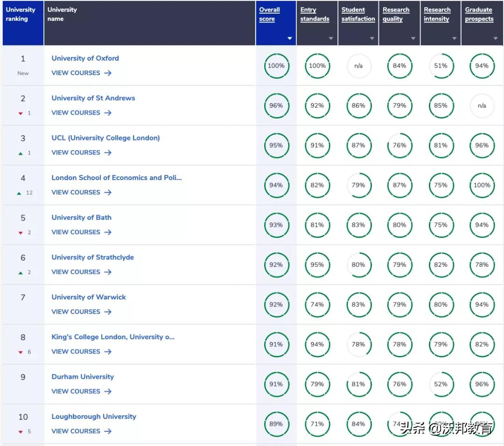View courses for University of Bath
Screen dimensions: 504x446
(81, 232)
